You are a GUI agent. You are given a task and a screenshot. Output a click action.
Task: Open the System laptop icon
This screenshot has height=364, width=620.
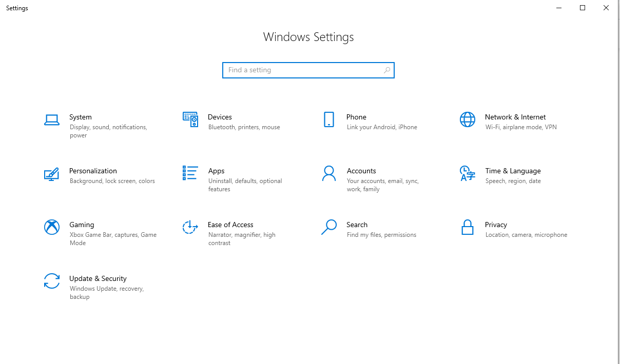(x=52, y=120)
